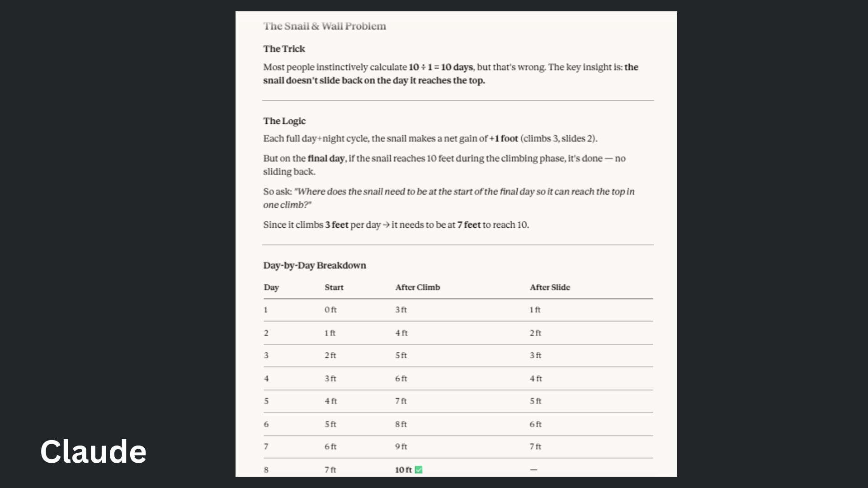This screenshot has width=868, height=488.
Task: Click the "9 ft" After Climb cell
Action: coord(401,447)
